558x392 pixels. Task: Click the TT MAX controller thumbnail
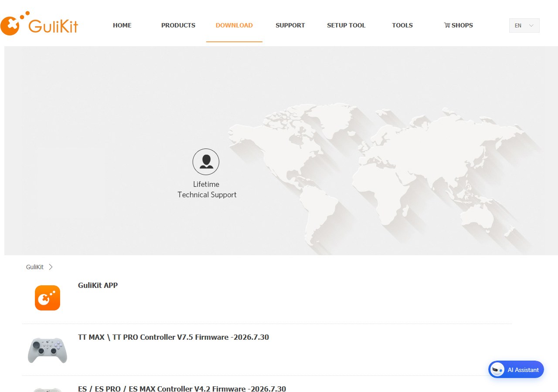click(x=48, y=350)
